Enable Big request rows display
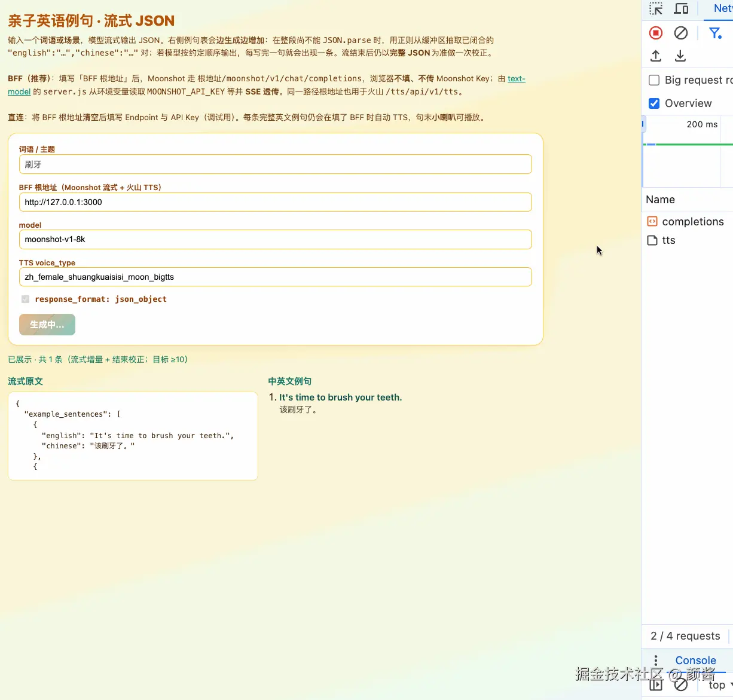This screenshot has height=700, width=733. [653, 80]
